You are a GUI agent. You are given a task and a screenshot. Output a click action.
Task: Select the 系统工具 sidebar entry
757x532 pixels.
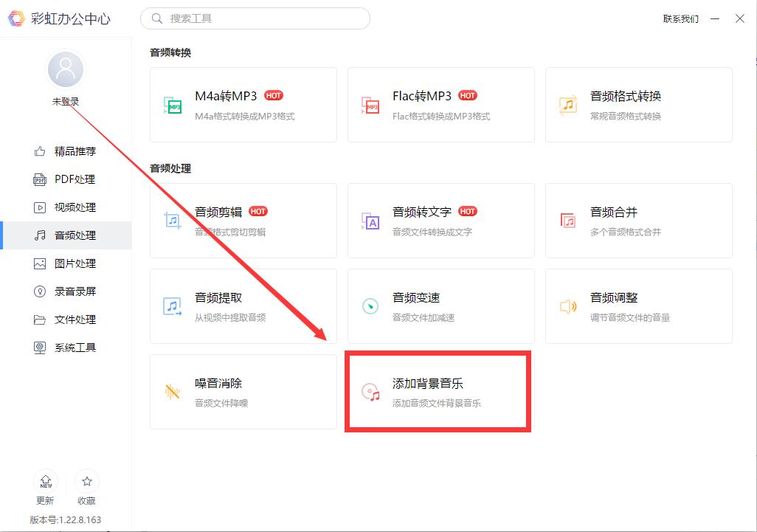coord(66,348)
